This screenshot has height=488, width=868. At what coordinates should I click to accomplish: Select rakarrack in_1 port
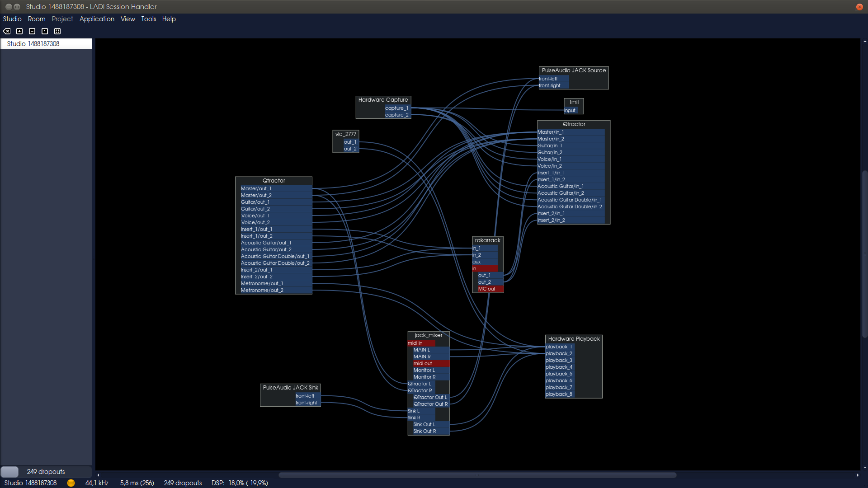(485, 249)
